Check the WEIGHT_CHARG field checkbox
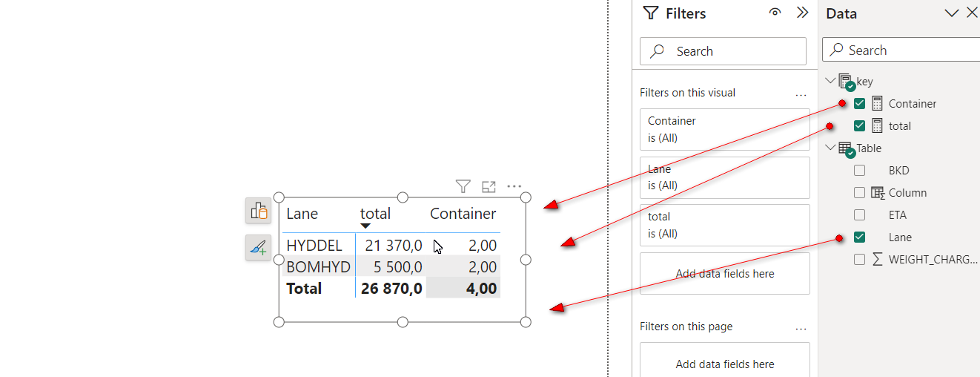This screenshot has width=980, height=377. point(859,259)
